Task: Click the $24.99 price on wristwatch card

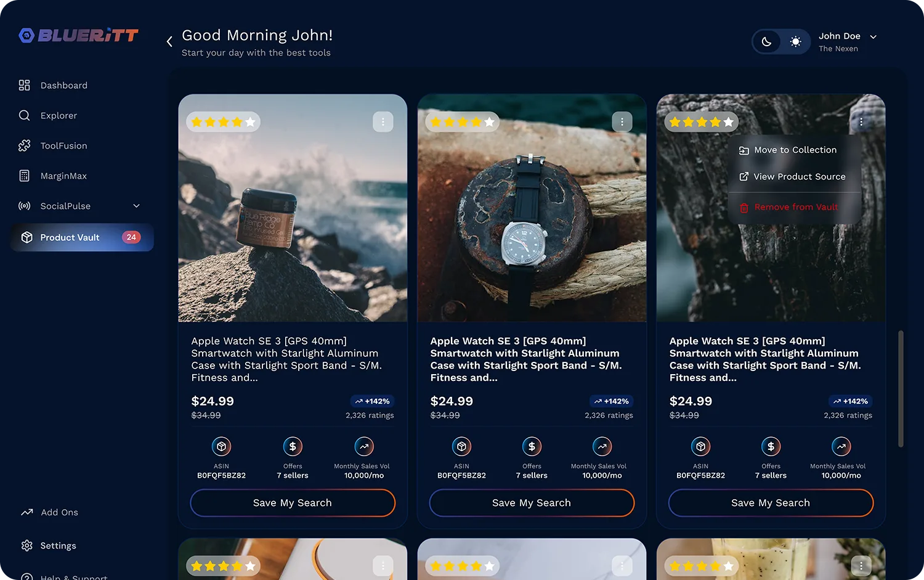Action: coord(452,401)
